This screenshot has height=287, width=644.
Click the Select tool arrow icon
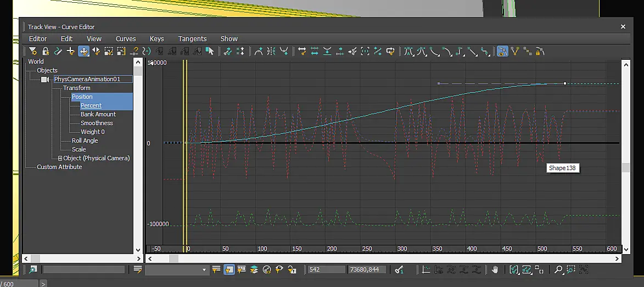210,52
